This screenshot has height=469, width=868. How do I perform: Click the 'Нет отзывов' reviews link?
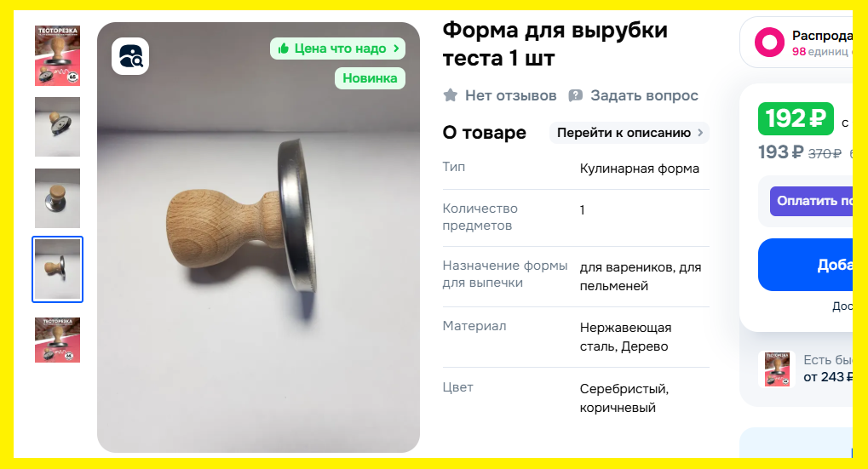click(510, 95)
